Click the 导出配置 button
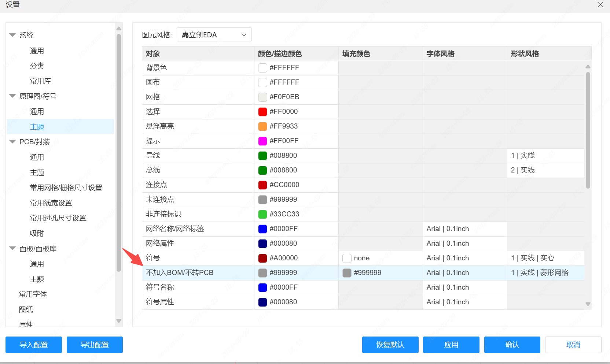 click(x=94, y=345)
